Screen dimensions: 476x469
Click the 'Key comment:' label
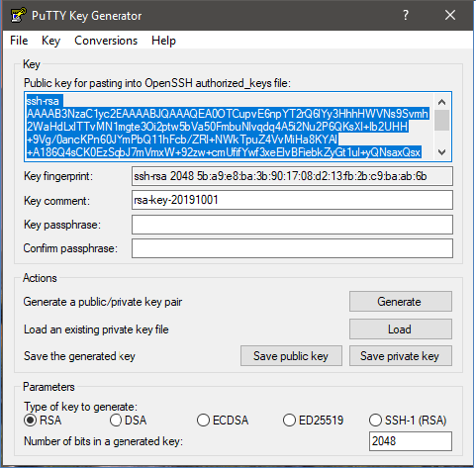[56, 201]
